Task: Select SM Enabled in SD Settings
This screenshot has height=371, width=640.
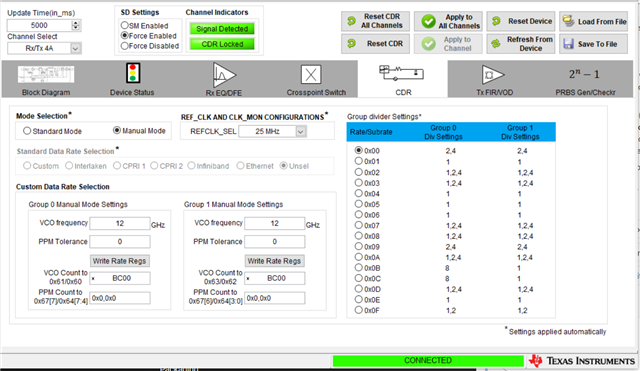Action: point(124,25)
